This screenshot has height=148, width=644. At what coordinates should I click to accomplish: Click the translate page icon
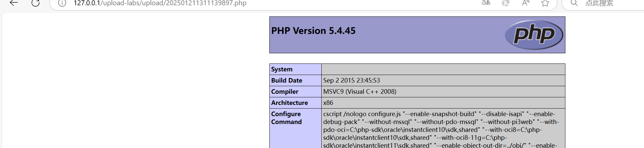(486, 3)
